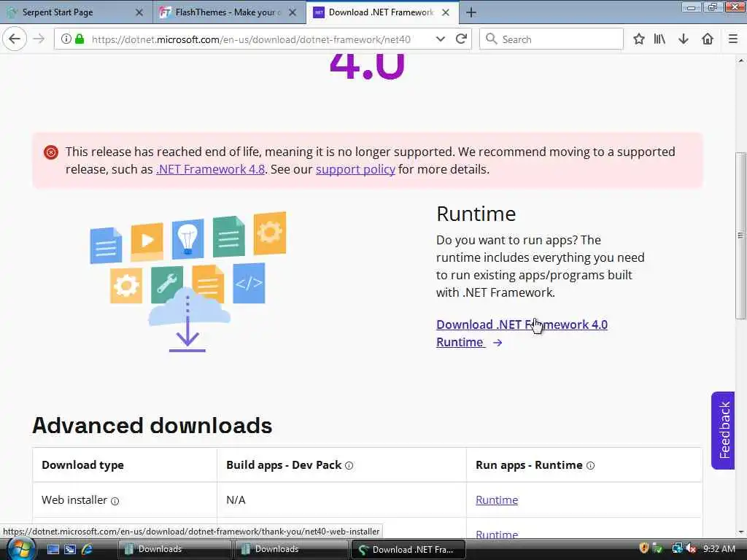Click the green padlock security icon

point(80,39)
